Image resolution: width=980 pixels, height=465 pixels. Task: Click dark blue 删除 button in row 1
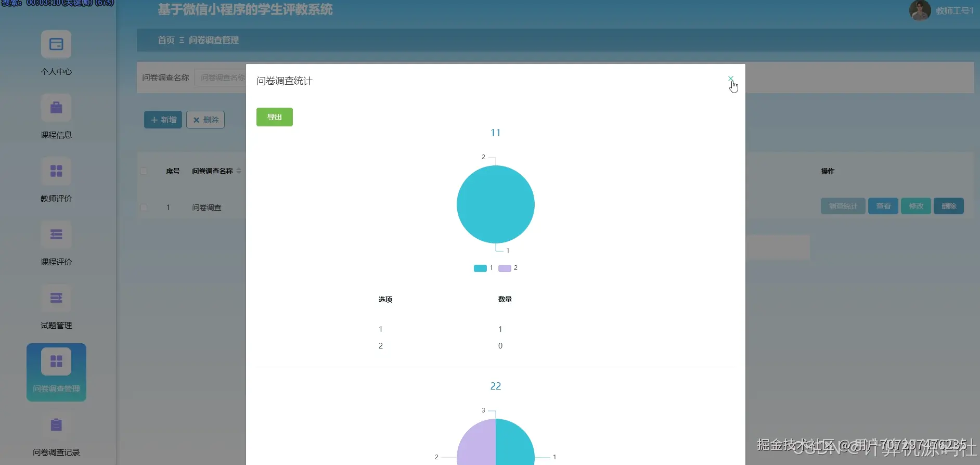point(949,206)
